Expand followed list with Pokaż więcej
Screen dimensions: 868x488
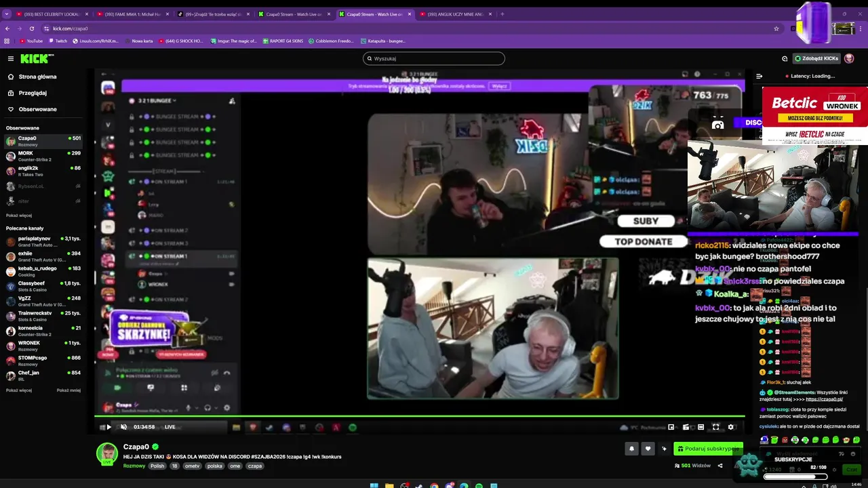click(x=19, y=216)
